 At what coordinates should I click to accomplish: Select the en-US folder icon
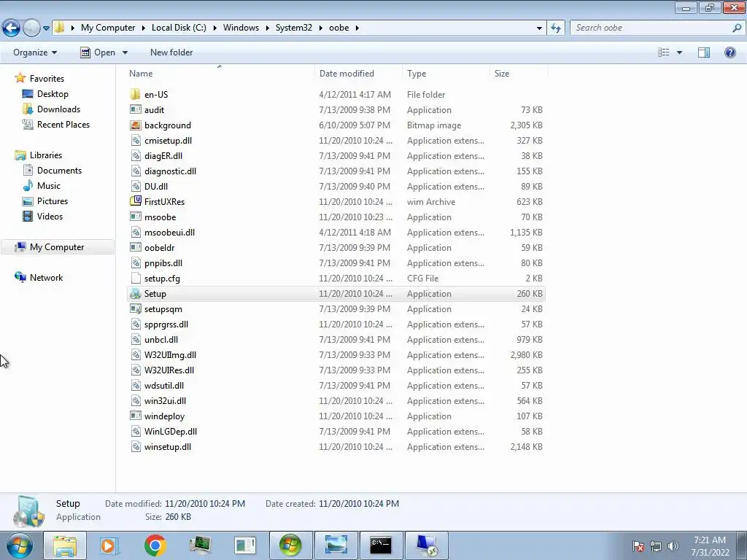pos(136,94)
